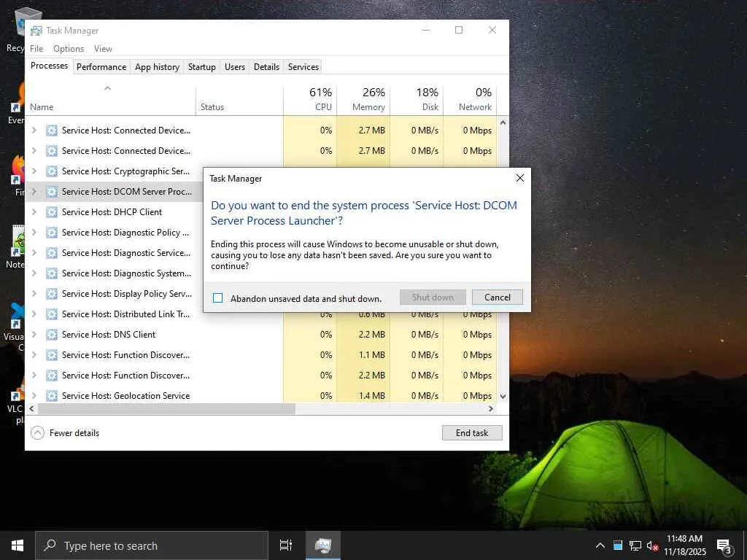Switch to the Services tab
747x560 pixels.
click(x=303, y=67)
